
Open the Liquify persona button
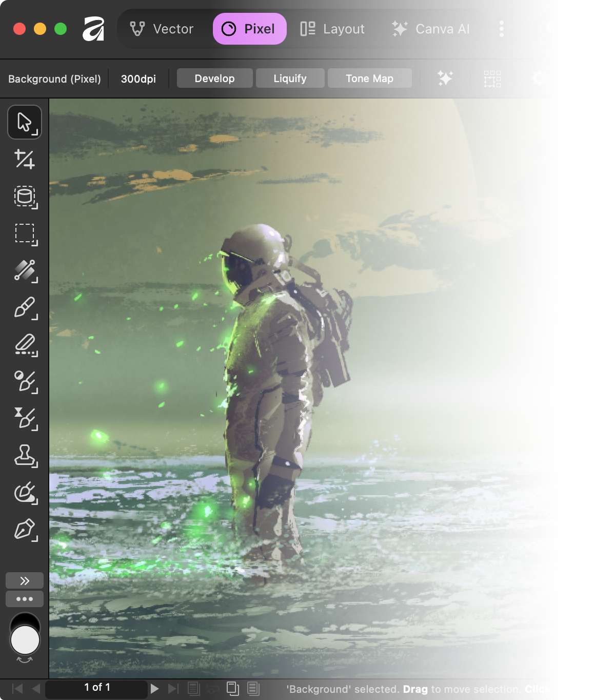click(x=290, y=79)
